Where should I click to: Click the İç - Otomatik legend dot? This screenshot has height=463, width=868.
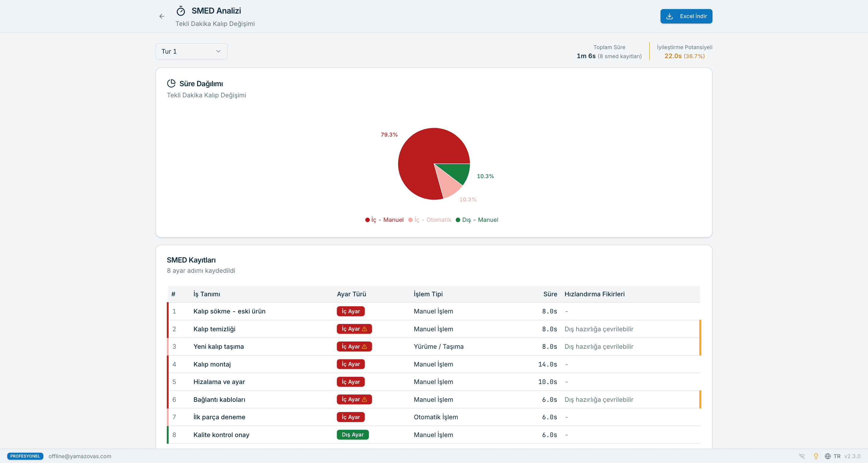pos(410,220)
